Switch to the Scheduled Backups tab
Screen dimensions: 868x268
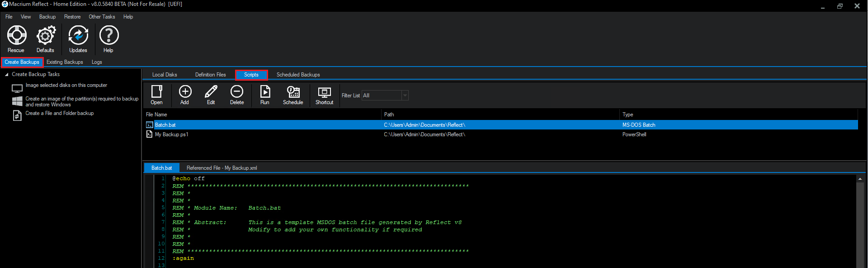pyautogui.click(x=298, y=75)
